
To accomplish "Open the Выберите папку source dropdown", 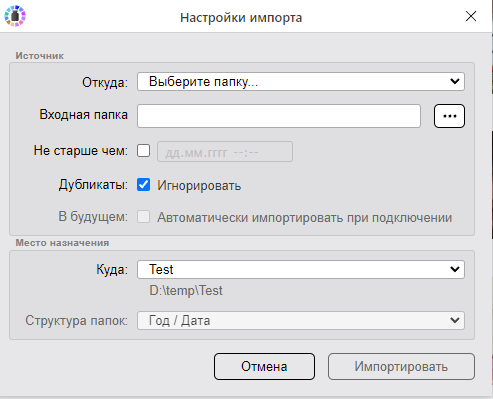I will tap(301, 82).
